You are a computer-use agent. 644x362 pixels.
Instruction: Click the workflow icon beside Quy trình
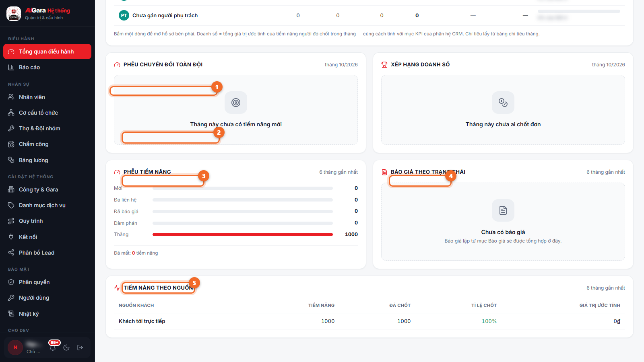click(11, 221)
